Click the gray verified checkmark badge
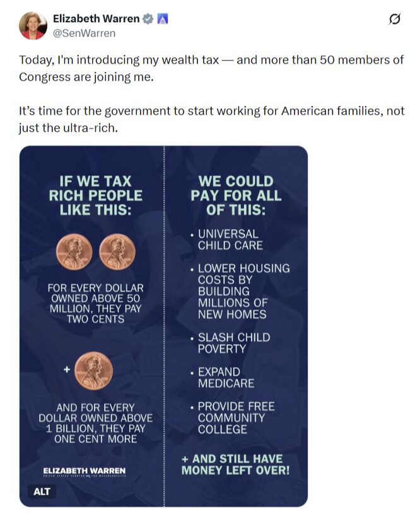 tap(148, 20)
